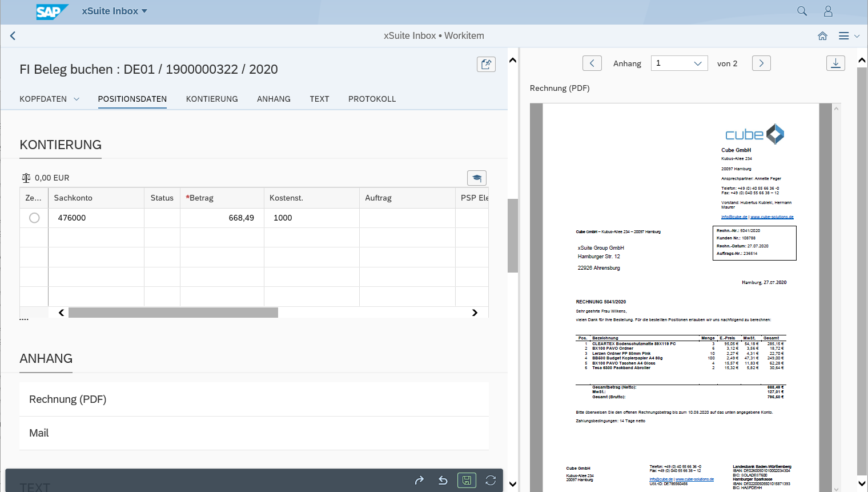Click the Kostenst. field showing 1000
The width and height of the screenshot is (868, 492).
[311, 218]
